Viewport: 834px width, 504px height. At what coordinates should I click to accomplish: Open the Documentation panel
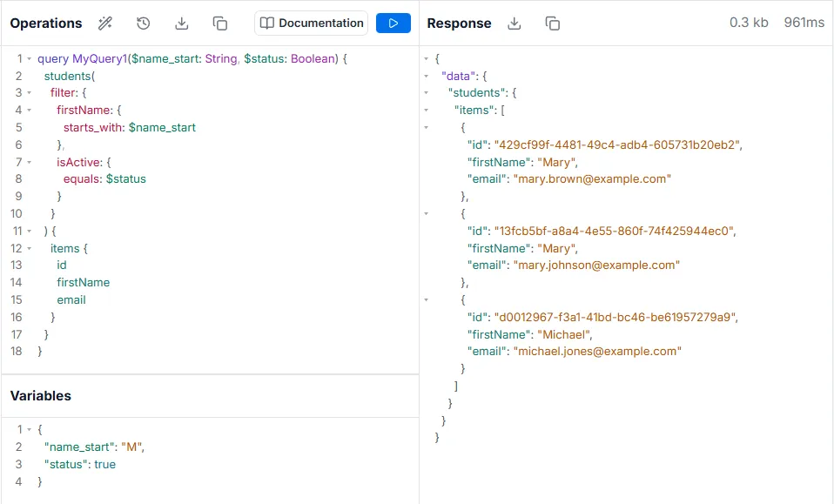point(312,24)
